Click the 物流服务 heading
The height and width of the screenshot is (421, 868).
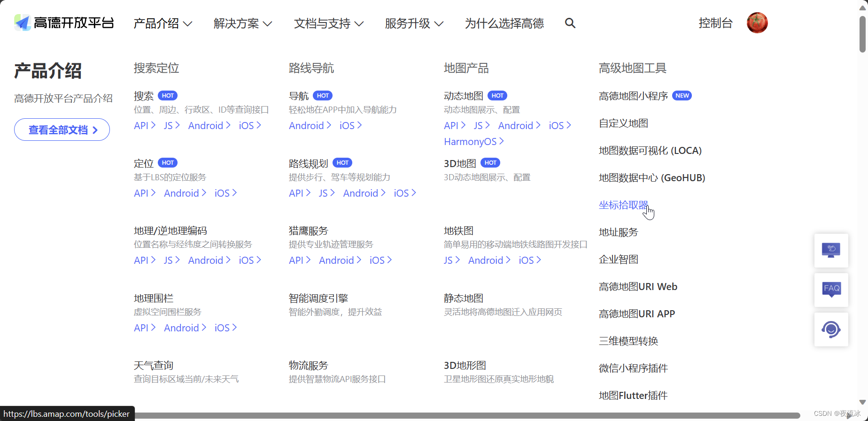(309, 366)
